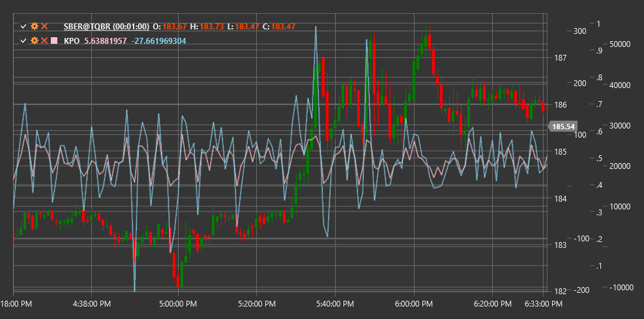Toggle the KPO indicator visibility checkbox

coord(23,40)
